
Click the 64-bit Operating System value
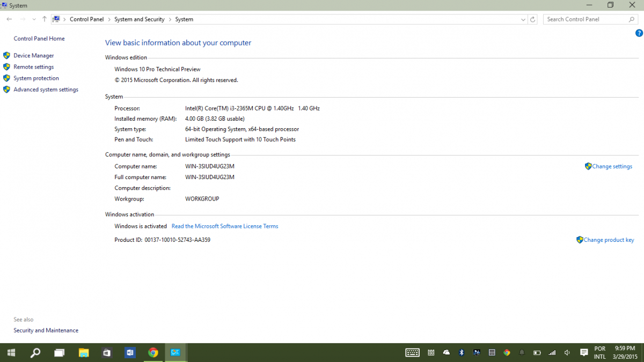[242, 129]
